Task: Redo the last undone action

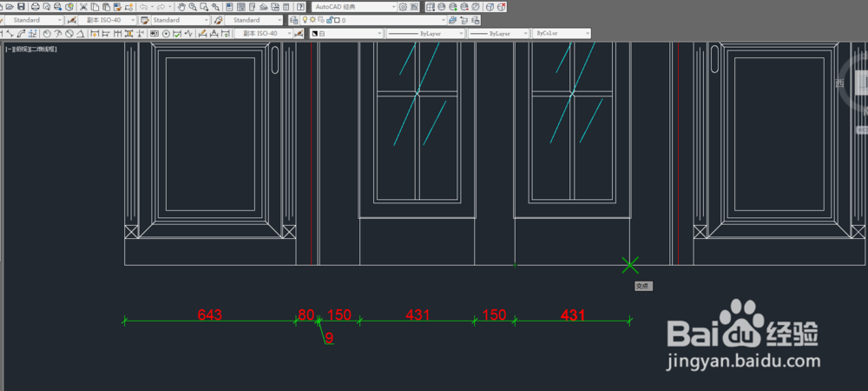Action: click(161, 7)
